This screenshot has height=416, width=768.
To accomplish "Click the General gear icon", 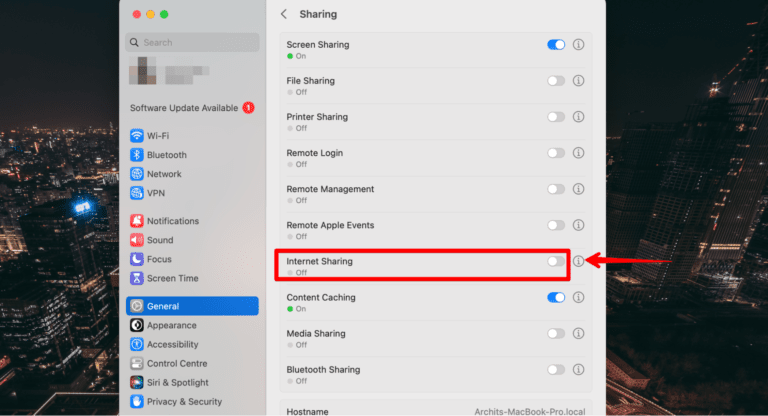I will point(137,306).
